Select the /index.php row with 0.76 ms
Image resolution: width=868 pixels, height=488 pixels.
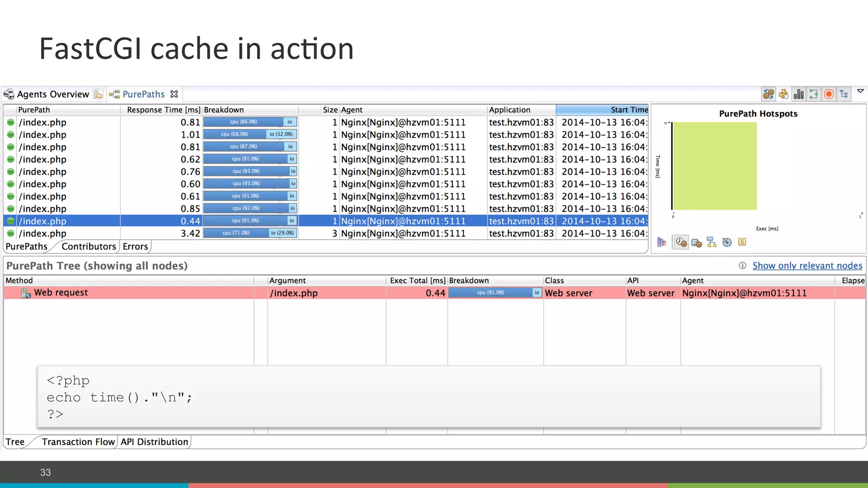point(325,172)
